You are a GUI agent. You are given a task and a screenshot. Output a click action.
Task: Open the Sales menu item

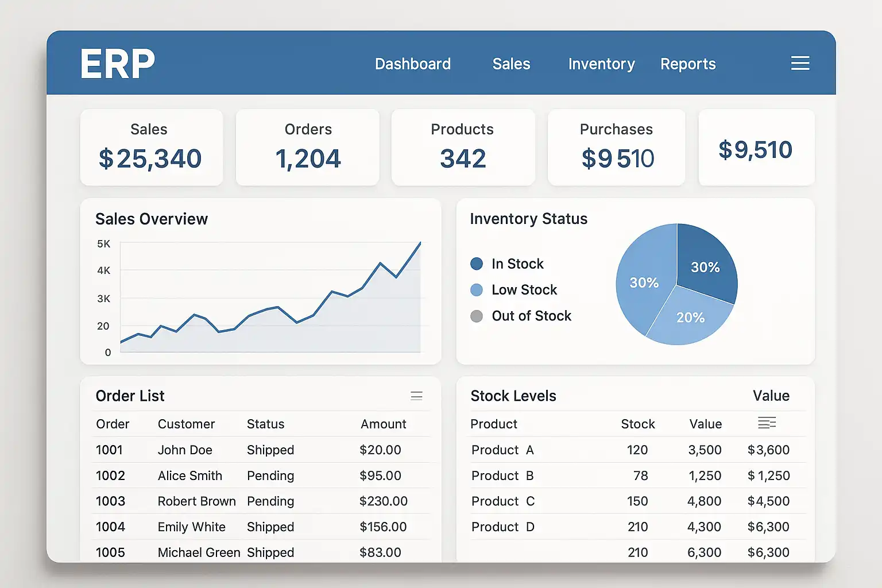511,64
